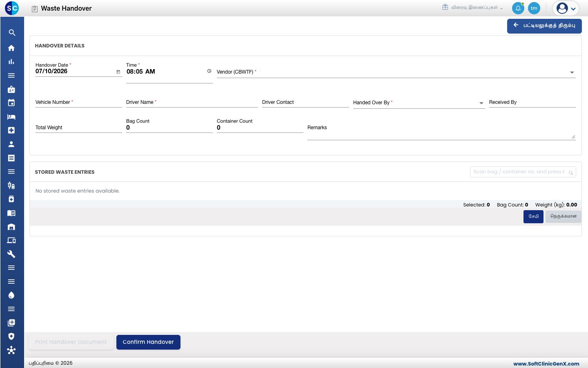588x368 pixels.
Task: Select the pharmacy IV bottle sidebar icon
Action: [11, 185]
